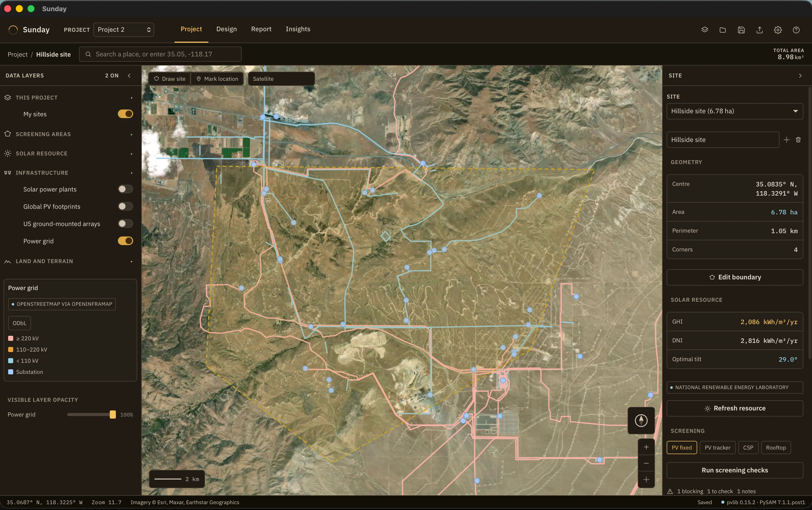
Task: Open the Project 2 selector dropdown
Action: tap(123, 30)
